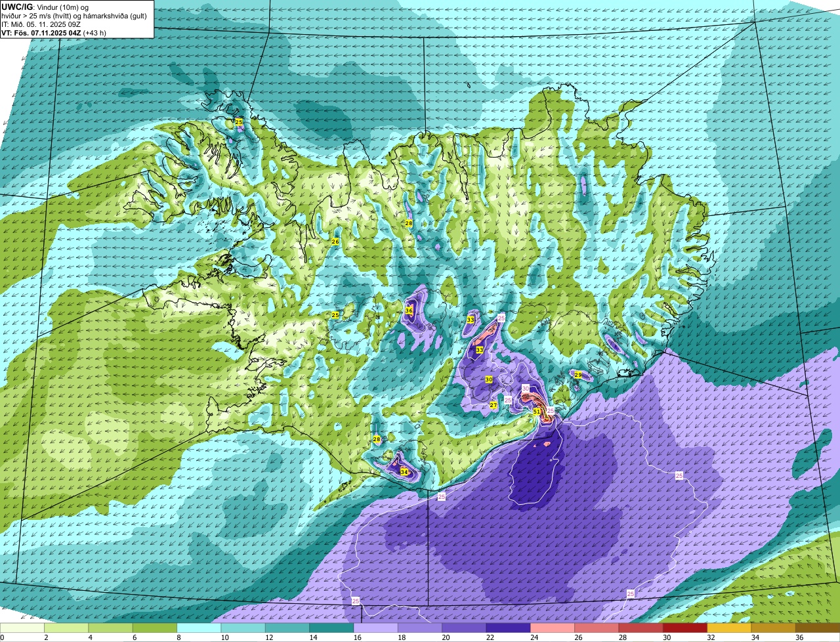The height and width of the screenshot is (642, 840).
Task: Pick the brown legend swatch above 36 m/s
Action: point(817,628)
